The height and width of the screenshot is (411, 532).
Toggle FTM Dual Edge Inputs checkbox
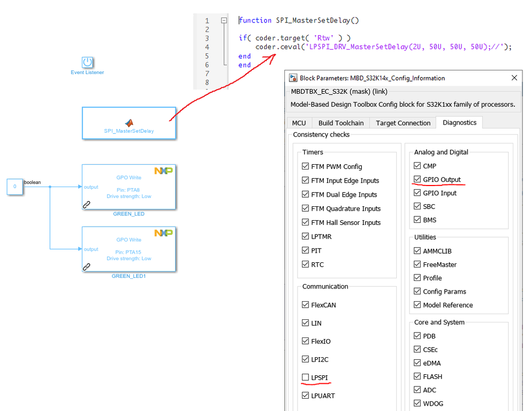[x=305, y=194]
